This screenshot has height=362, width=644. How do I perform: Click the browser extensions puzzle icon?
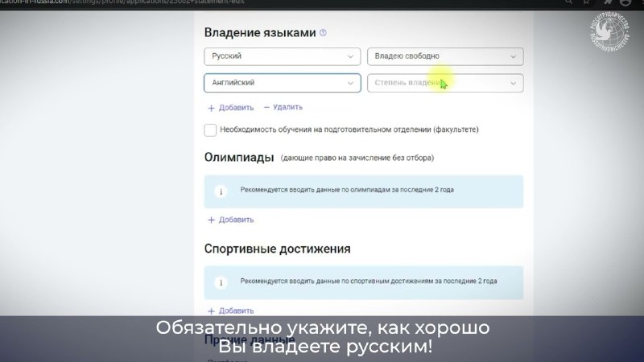pos(608,2)
